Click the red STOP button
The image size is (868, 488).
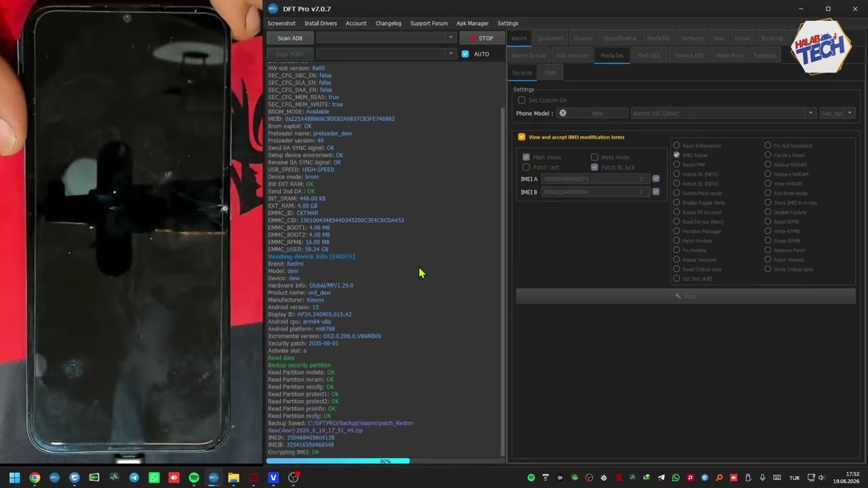pyautogui.click(x=481, y=38)
